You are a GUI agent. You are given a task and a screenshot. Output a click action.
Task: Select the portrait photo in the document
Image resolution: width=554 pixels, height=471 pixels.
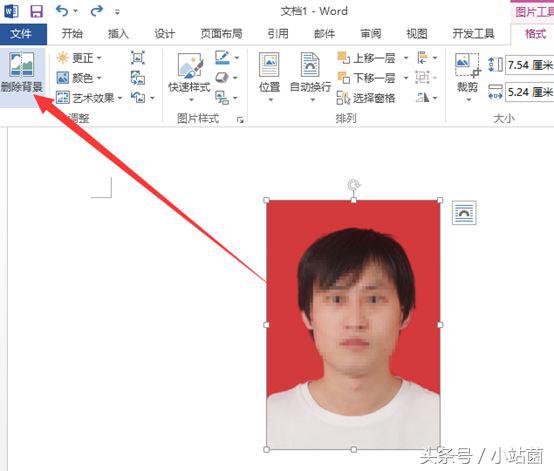point(353,325)
